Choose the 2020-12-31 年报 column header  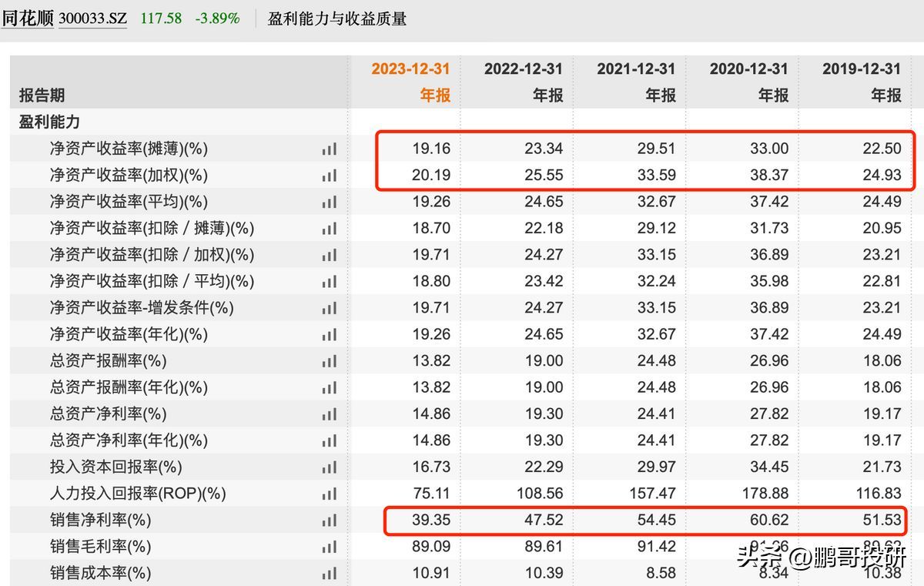click(748, 82)
